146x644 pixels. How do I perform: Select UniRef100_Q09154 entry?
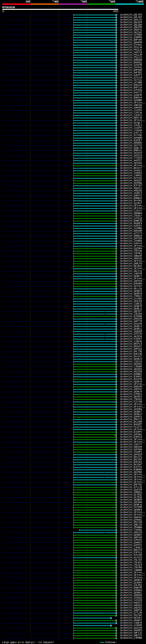131,324
